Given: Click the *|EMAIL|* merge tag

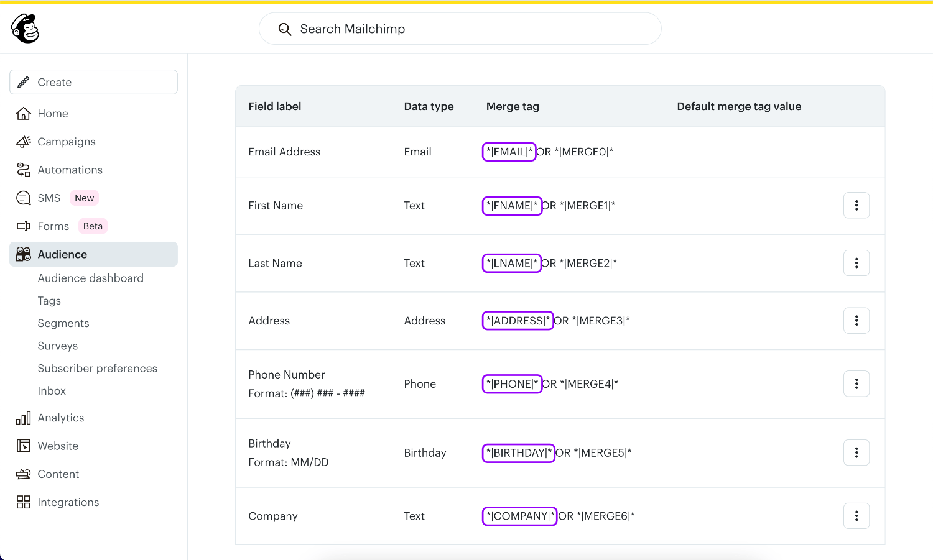Looking at the screenshot, I should click(509, 152).
